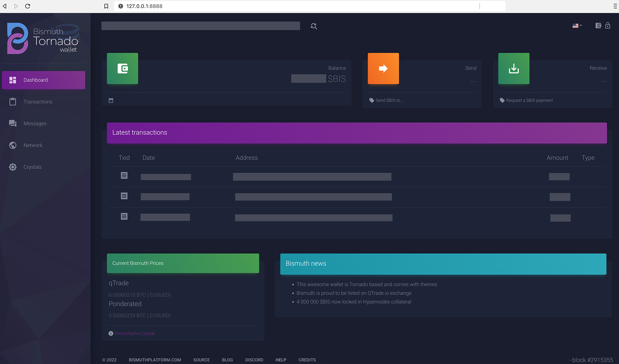Click the site info icon in address bar
This screenshot has height=364, width=619.
click(121, 6)
